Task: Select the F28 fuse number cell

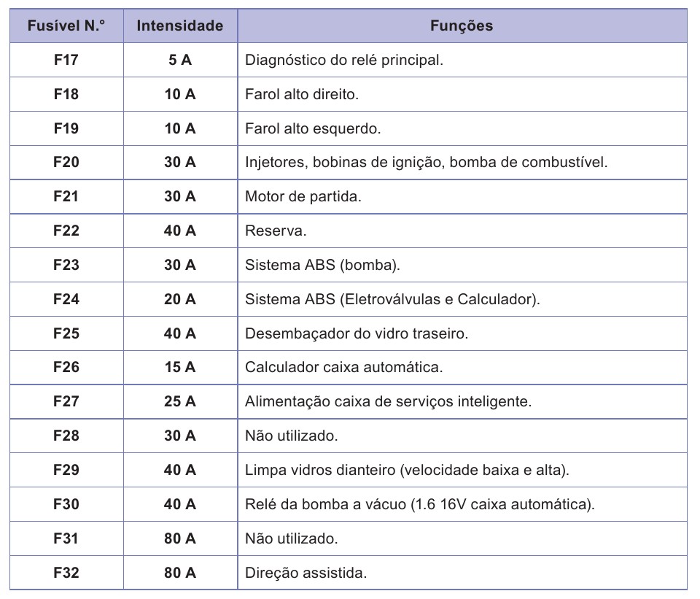Action: (66, 436)
